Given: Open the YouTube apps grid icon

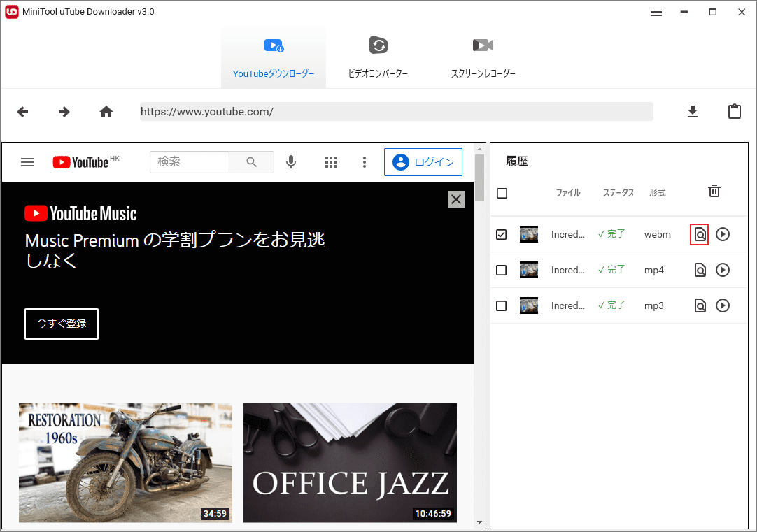Looking at the screenshot, I should click(331, 162).
